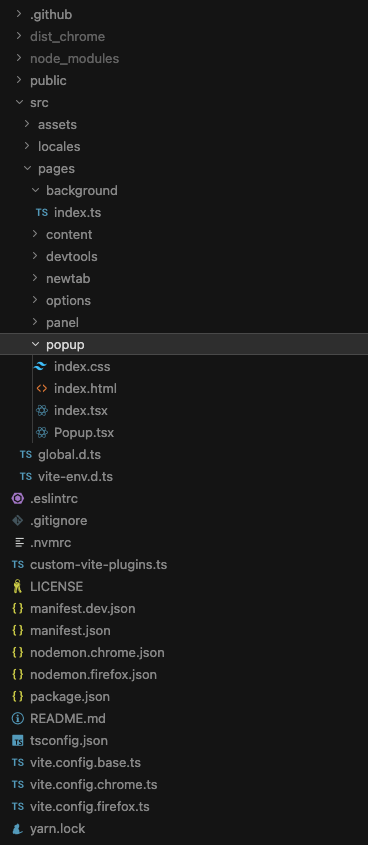Image resolution: width=368 pixels, height=845 pixels.
Task: Collapse the src folder chevron
Action: pos(19,102)
